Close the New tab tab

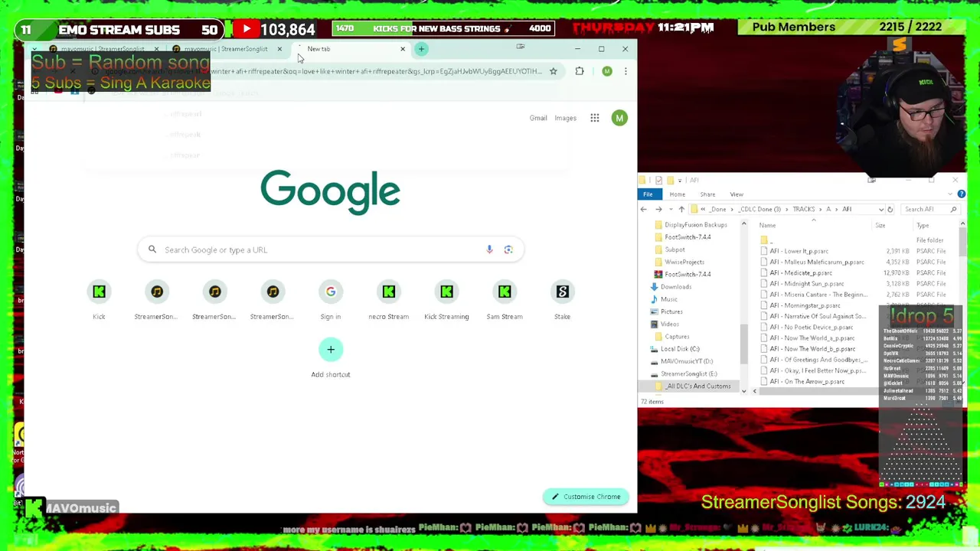click(402, 49)
